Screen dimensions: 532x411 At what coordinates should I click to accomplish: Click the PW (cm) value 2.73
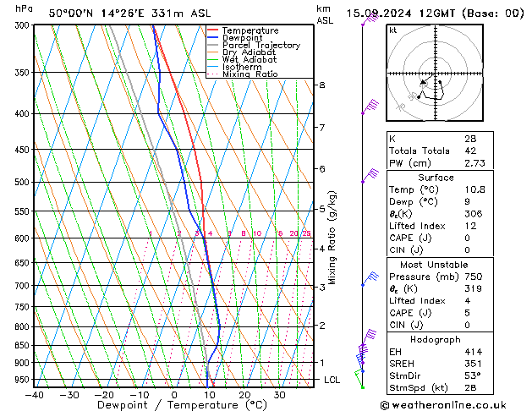click(x=474, y=163)
